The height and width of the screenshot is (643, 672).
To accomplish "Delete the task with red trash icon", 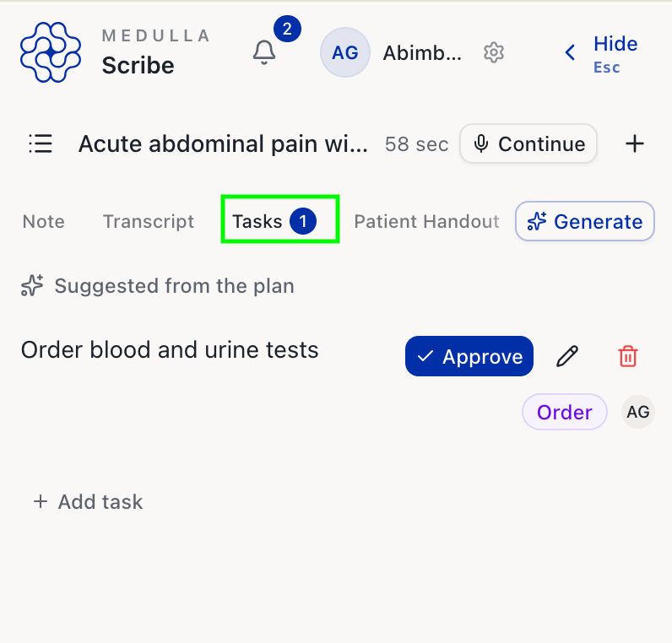I will [x=628, y=356].
